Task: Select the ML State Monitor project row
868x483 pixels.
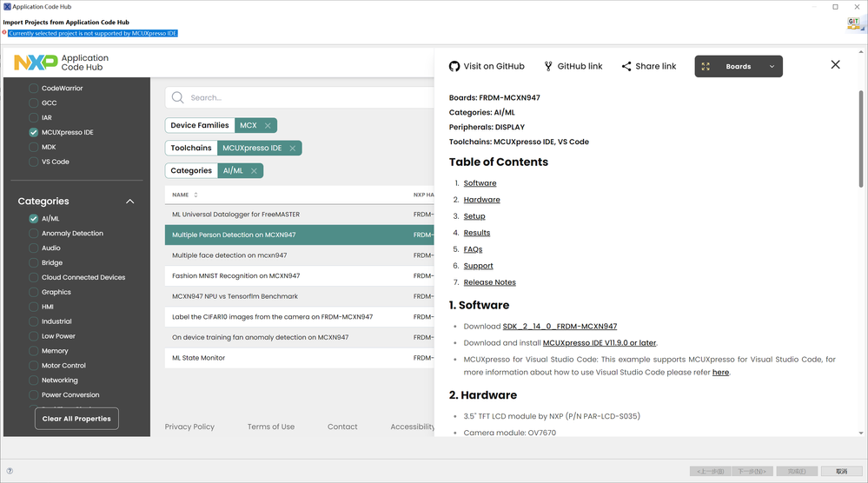Action: point(199,358)
